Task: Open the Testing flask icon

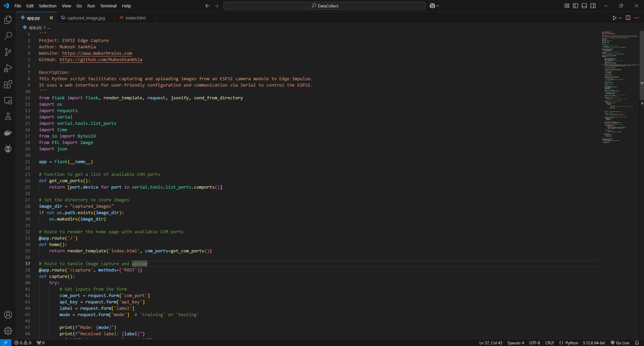Action: point(8,116)
